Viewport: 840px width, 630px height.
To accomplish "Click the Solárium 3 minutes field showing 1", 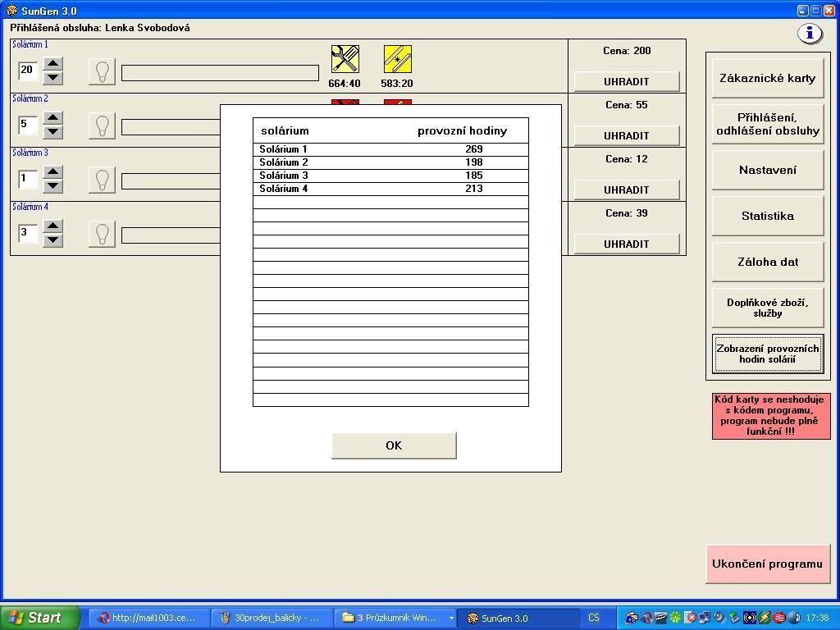I will 28,179.
